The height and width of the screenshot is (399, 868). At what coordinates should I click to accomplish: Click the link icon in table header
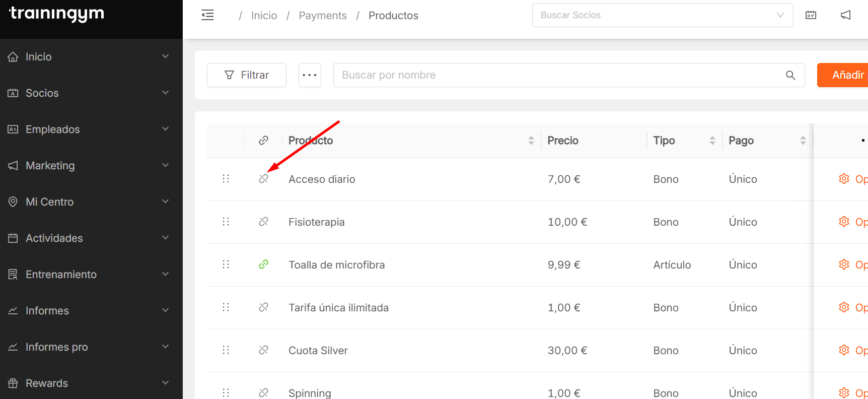[x=263, y=141]
